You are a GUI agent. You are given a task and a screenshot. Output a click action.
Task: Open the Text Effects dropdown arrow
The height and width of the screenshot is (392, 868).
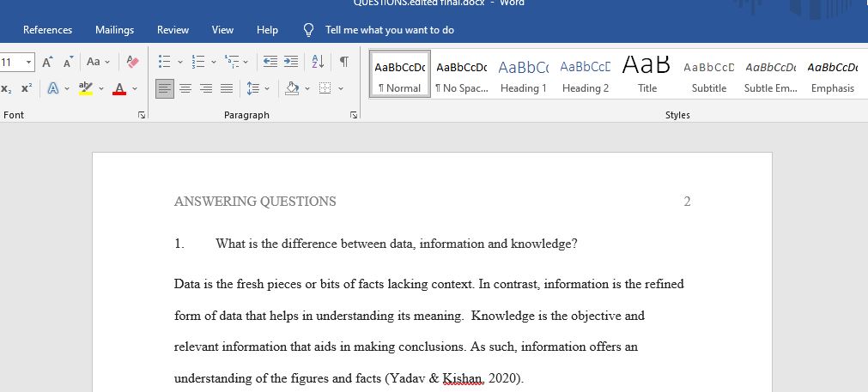pos(67,88)
